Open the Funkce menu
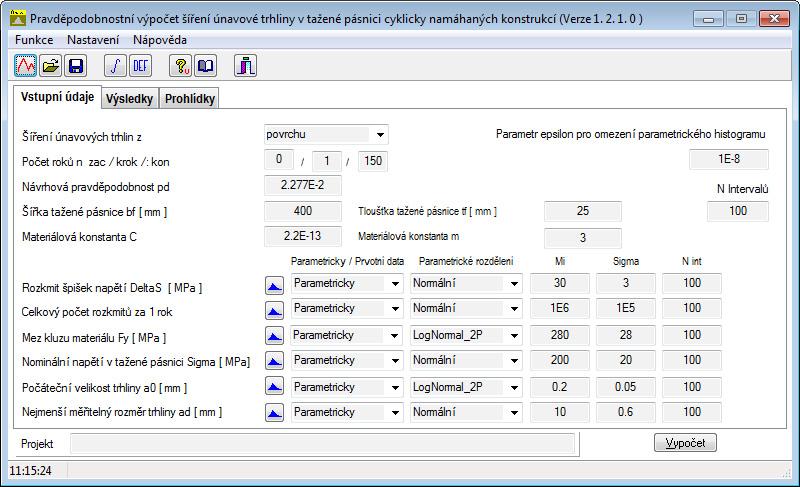 click(34, 40)
